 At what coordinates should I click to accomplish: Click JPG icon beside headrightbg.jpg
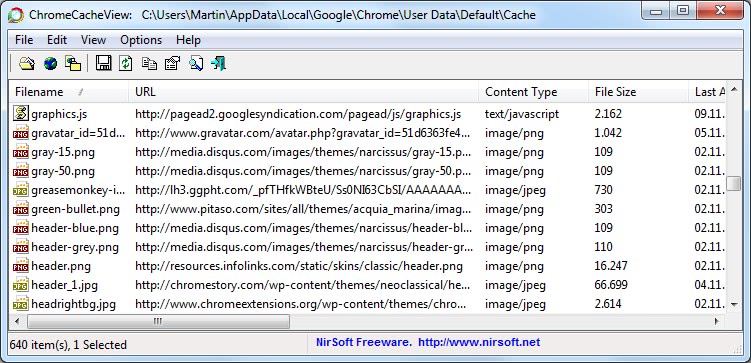point(20,304)
